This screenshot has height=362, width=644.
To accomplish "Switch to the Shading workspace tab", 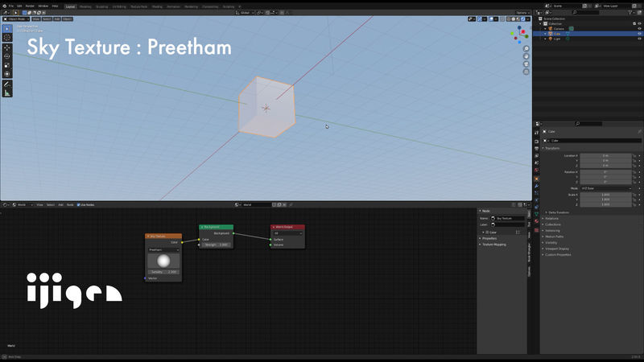I will tap(157, 6).
